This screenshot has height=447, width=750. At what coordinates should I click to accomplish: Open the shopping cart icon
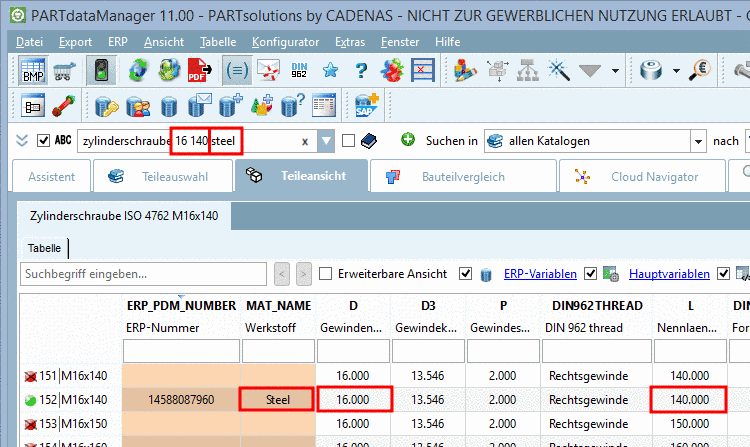point(64,71)
